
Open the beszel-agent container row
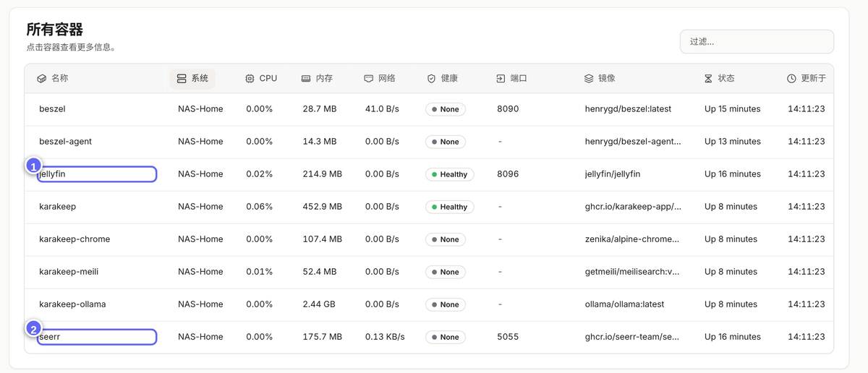[429, 142]
